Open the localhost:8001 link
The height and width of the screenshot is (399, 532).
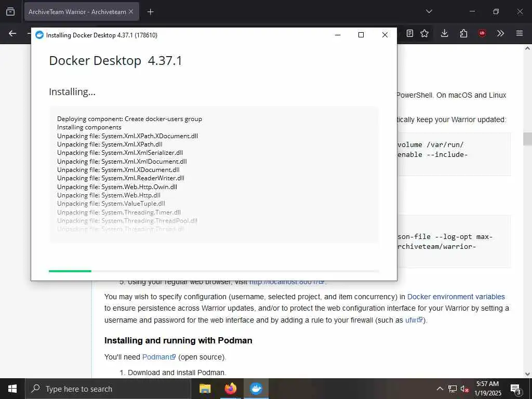[x=287, y=282]
